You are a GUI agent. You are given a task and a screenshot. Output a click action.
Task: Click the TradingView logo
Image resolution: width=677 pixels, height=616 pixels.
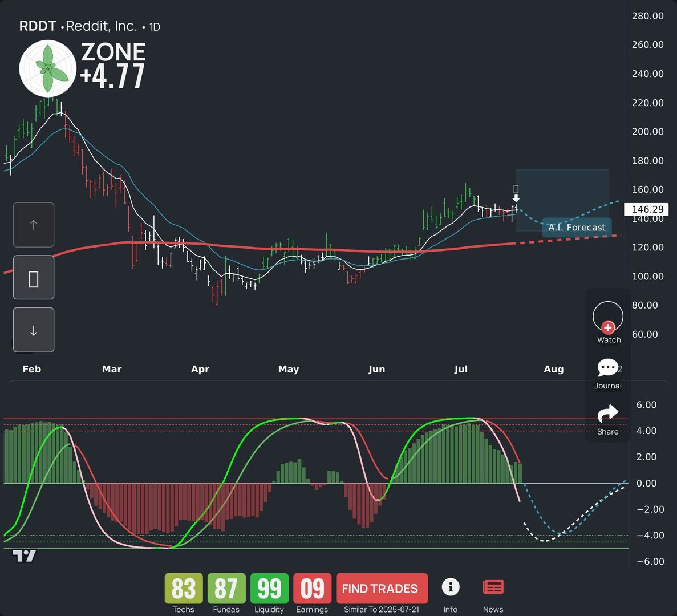coord(24,556)
